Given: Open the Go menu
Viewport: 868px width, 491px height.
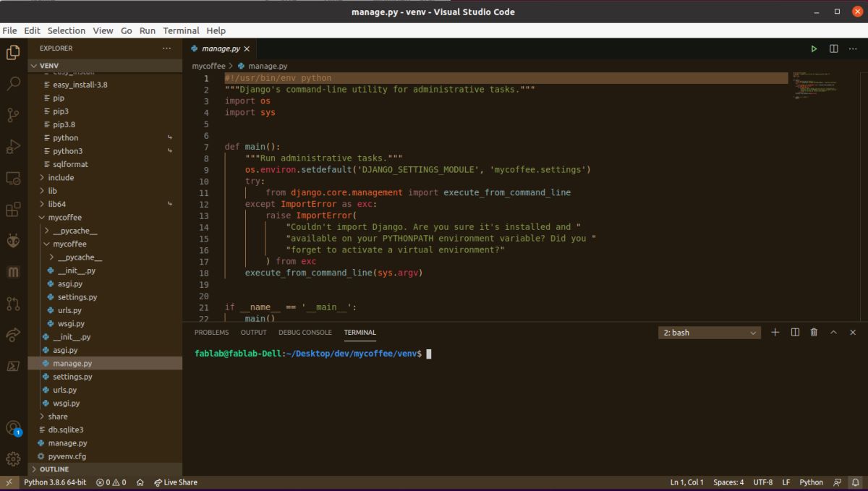Looking at the screenshot, I should point(127,30).
